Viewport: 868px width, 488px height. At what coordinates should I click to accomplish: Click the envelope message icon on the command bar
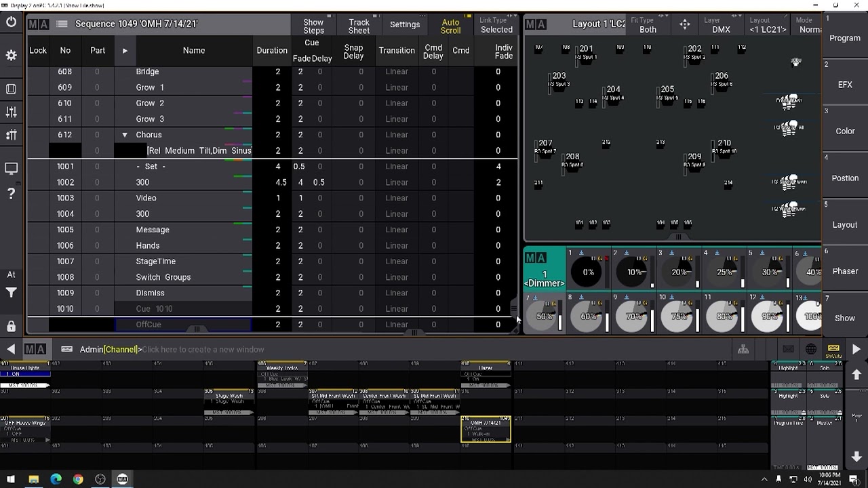(x=788, y=349)
